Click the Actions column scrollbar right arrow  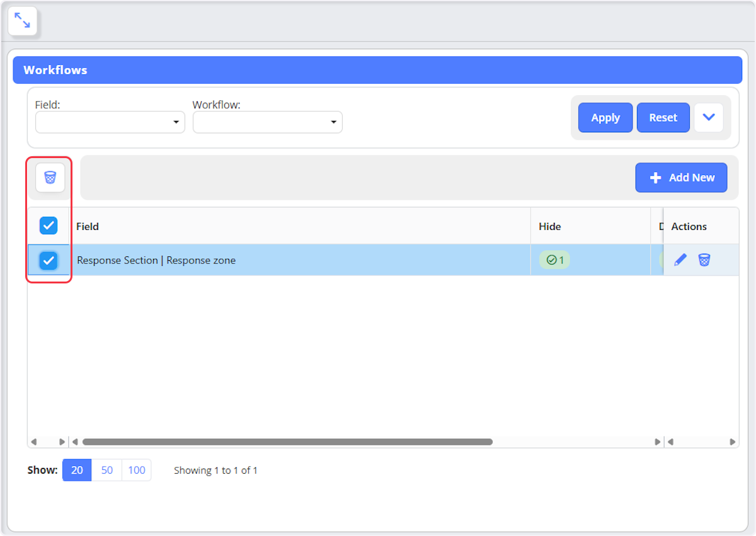click(733, 442)
